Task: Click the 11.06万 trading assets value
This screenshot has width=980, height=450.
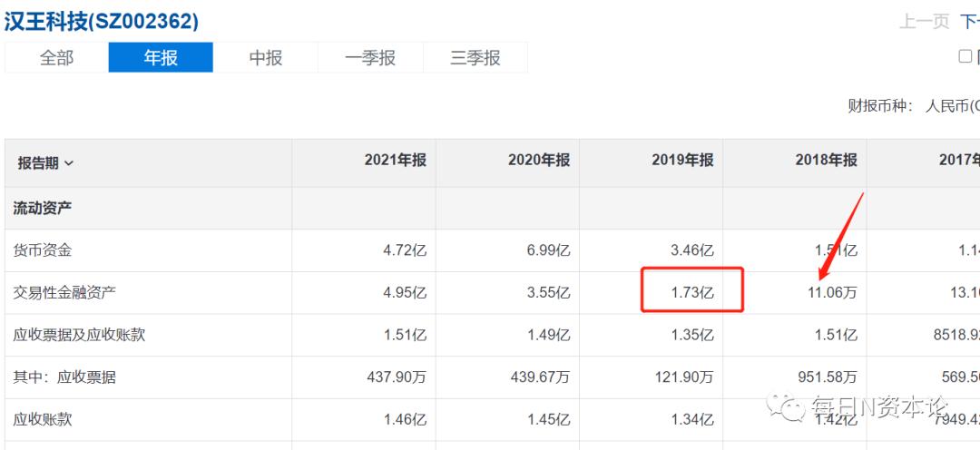Action: coord(830,292)
